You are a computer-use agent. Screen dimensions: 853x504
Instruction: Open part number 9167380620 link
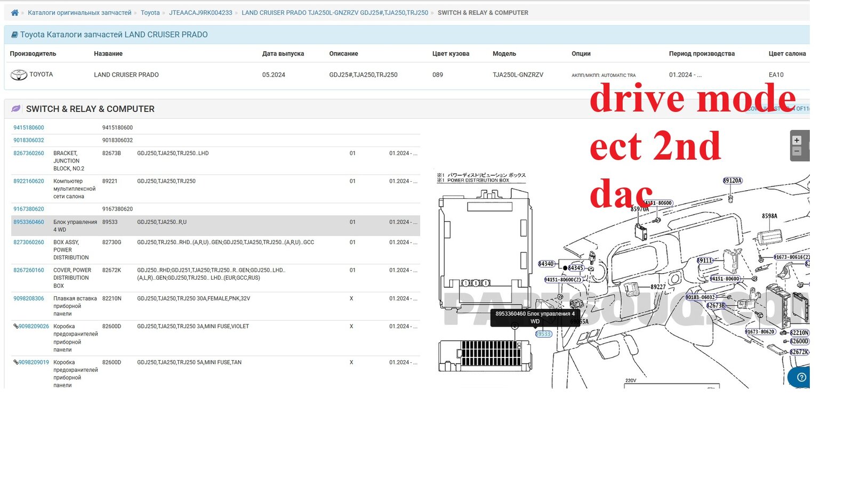[x=29, y=209]
